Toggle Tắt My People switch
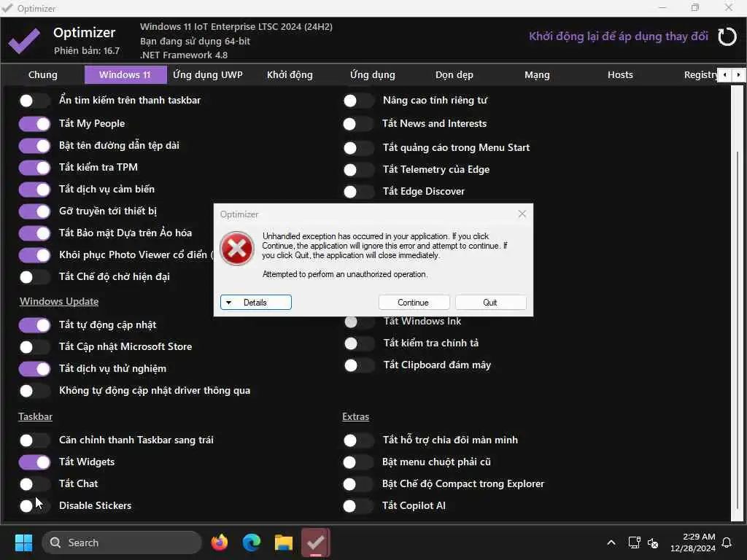Viewport: 747px width, 560px height. tap(34, 124)
